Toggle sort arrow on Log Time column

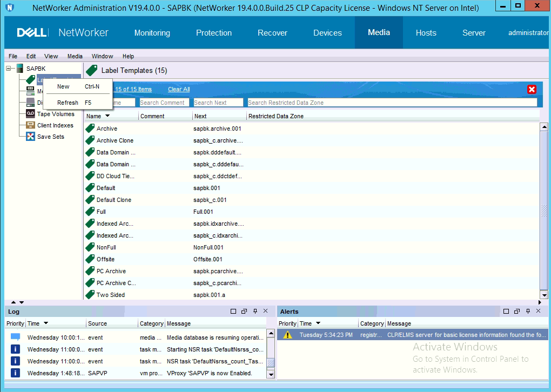click(x=46, y=323)
